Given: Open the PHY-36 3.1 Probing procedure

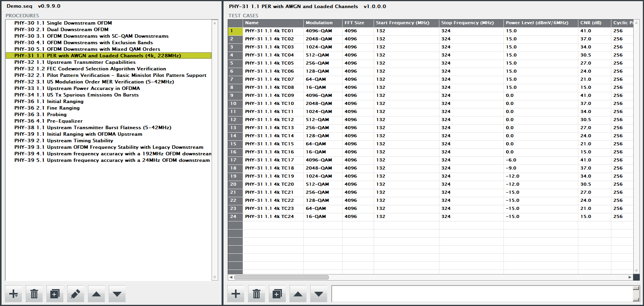Looking at the screenshot, I should pyautogui.click(x=40, y=115).
